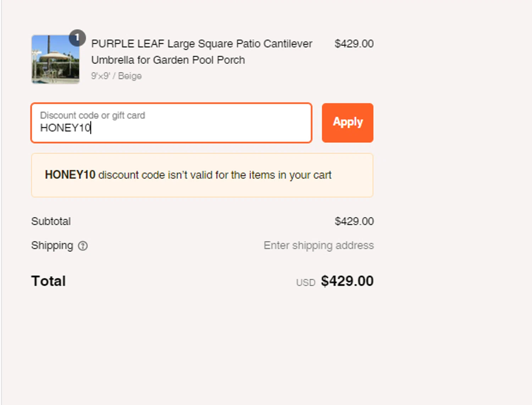The width and height of the screenshot is (532, 405).
Task: Click the "Discount code or gift card" field label
Action: coord(93,115)
